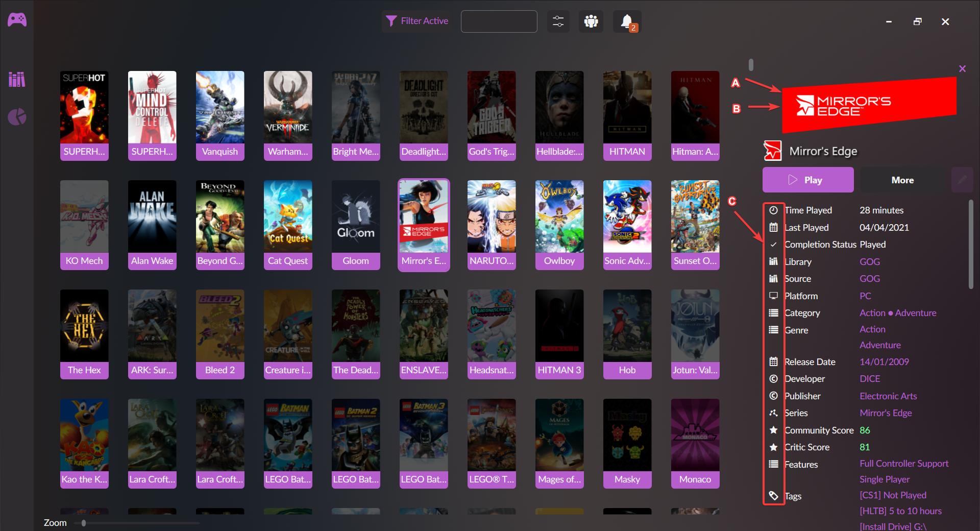Click the GOG source link
This screenshot has height=531, width=980.
pyautogui.click(x=870, y=278)
